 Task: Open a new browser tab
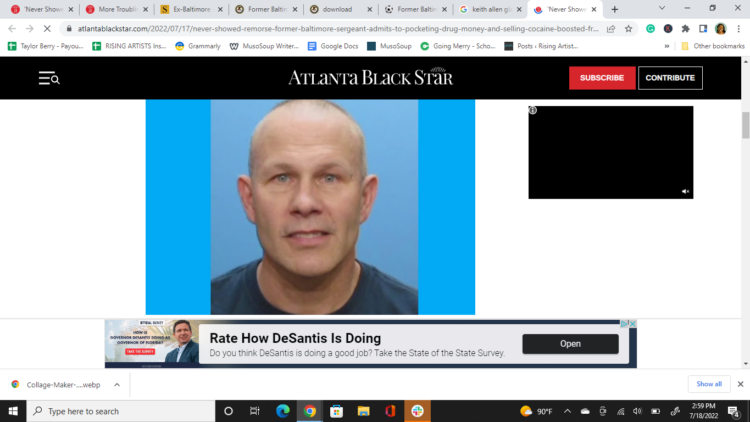tap(615, 9)
